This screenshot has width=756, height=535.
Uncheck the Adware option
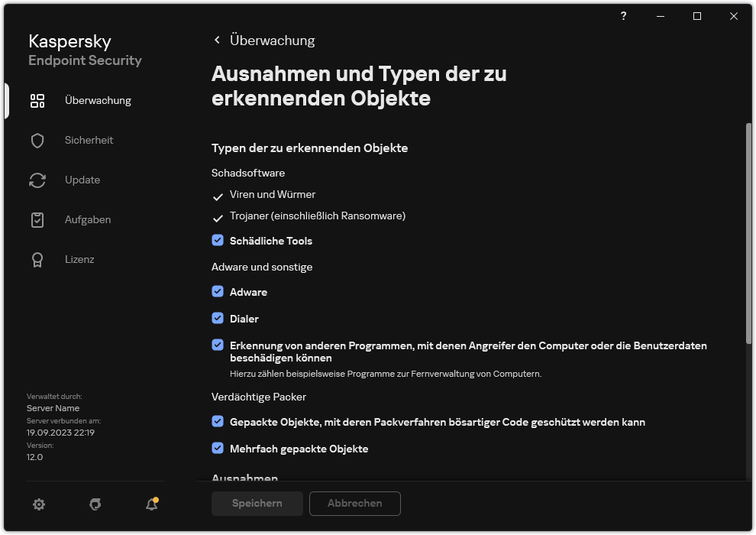218,291
